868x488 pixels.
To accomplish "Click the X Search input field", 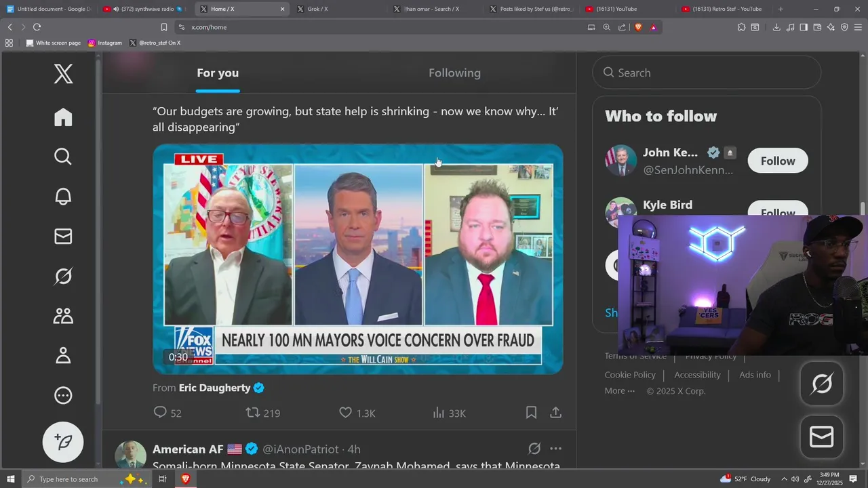I will click(x=707, y=73).
